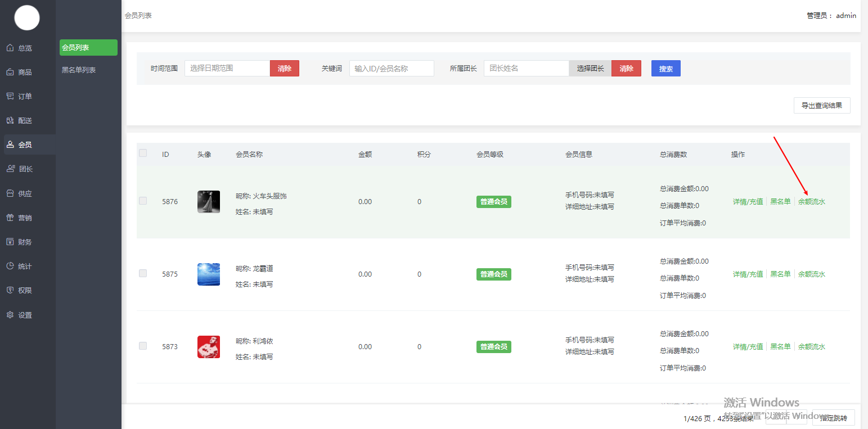This screenshot has width=868, height=429.
Task: Select the 团长 leader sidebar icon
Action: click(10, 169)
